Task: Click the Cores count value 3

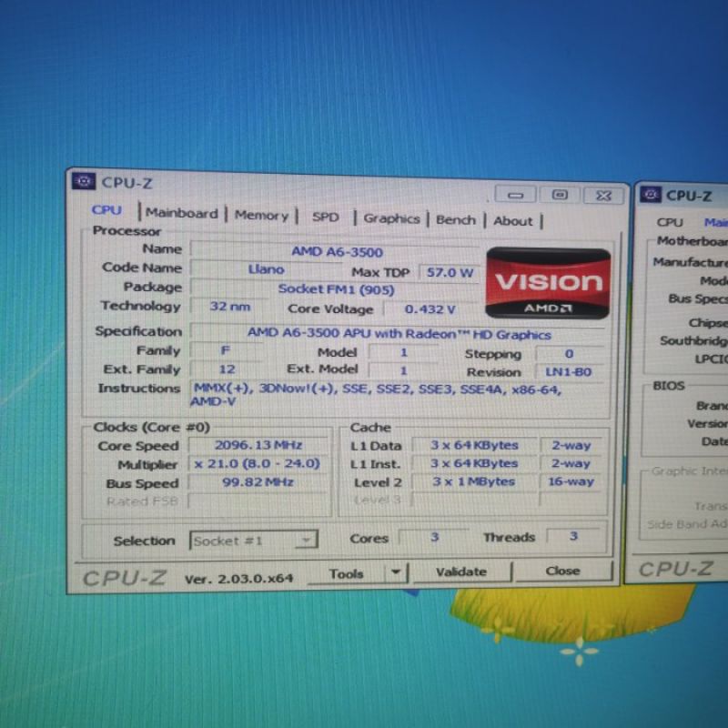Action: pyautogui.click(x=434, y=537)
